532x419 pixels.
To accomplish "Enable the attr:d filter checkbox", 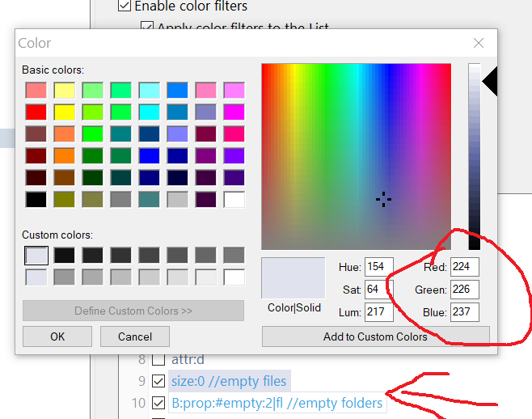I will pyautogui.click(x=159, y=360).
